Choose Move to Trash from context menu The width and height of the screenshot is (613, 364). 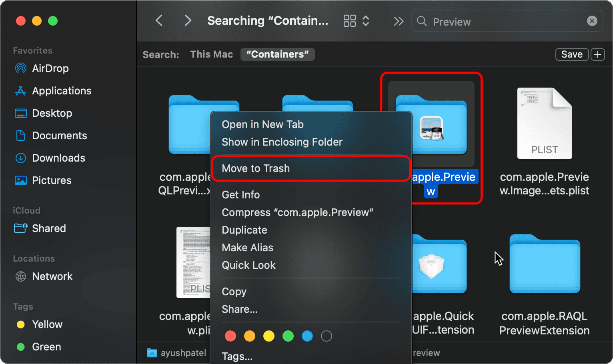click(x=256, y=168)
